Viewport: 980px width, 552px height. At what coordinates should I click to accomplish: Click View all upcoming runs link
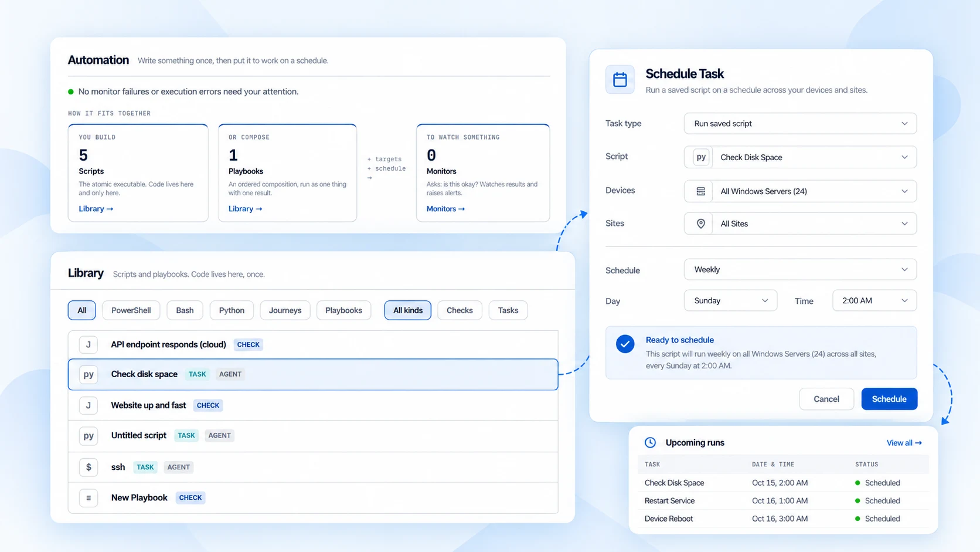coord(904,443)
